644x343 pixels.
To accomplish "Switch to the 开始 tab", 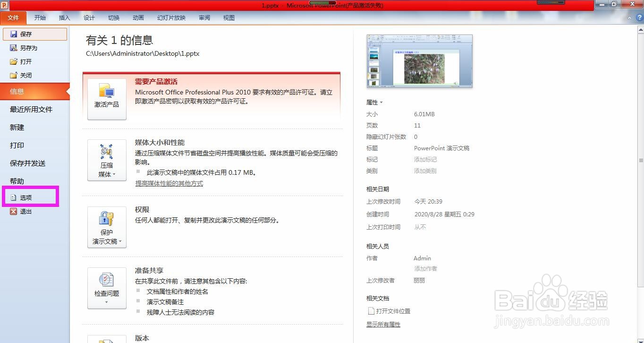I will (x=40, y=18).
